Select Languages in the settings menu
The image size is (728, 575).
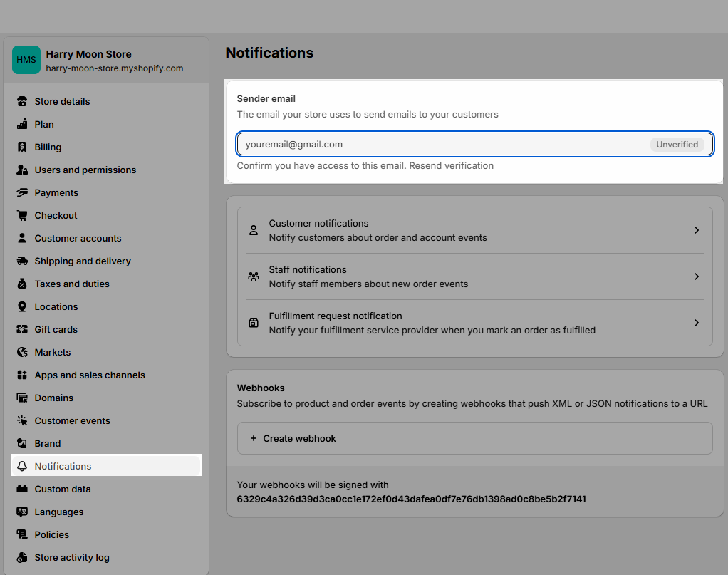(x=106, y=512)
